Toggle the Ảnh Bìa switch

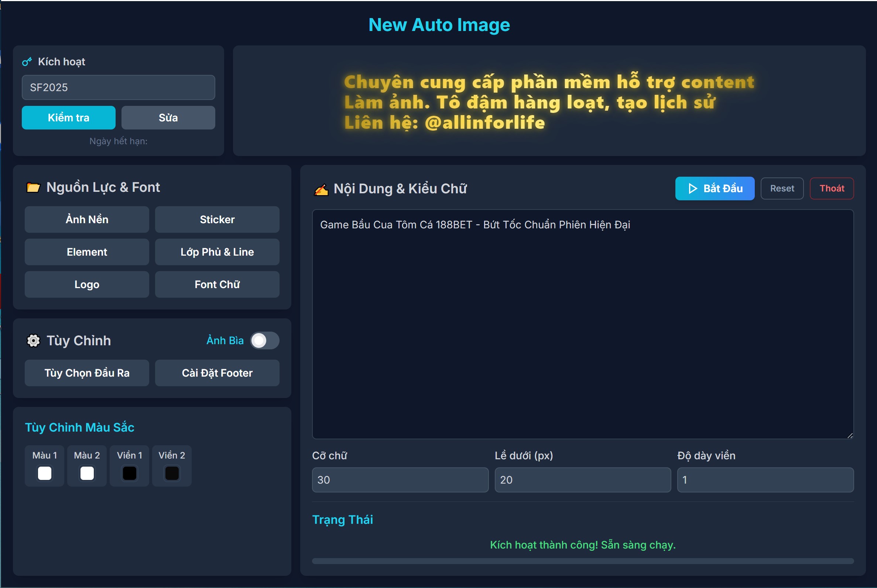264,340
